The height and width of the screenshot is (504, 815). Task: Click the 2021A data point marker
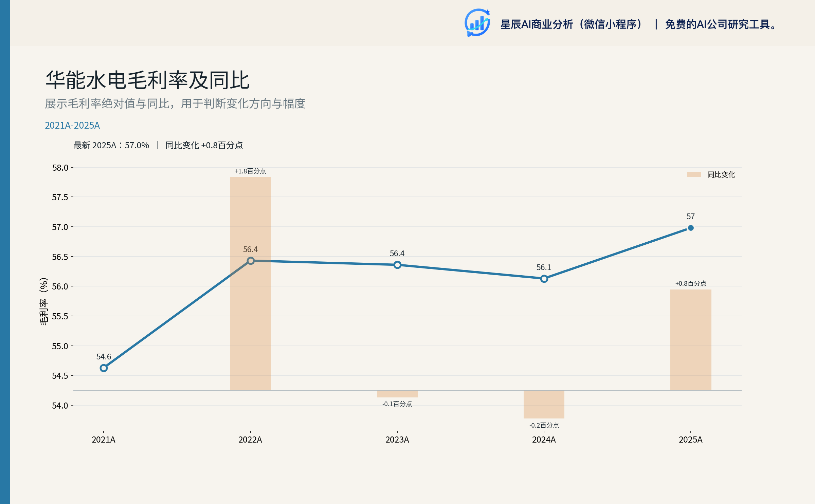104,368
